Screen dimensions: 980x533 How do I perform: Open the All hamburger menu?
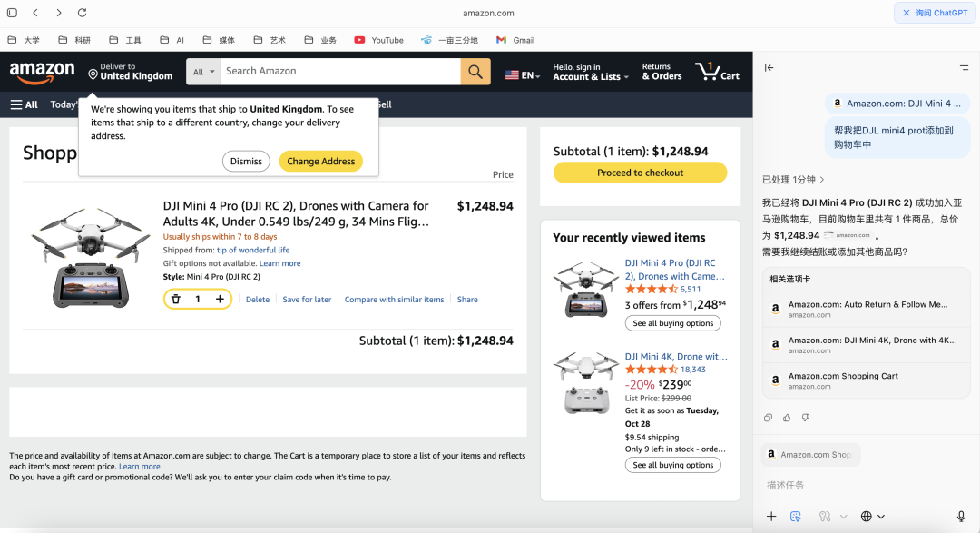coord(24,104)
